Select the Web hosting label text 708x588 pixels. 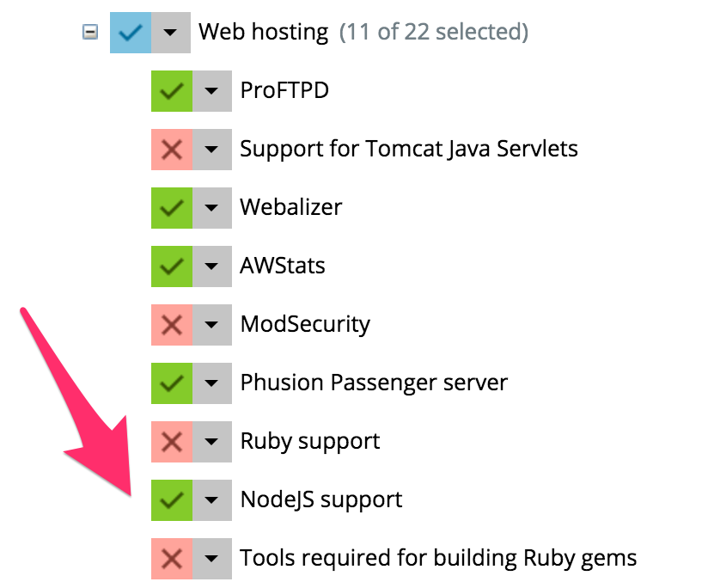[x=263, y=32]
